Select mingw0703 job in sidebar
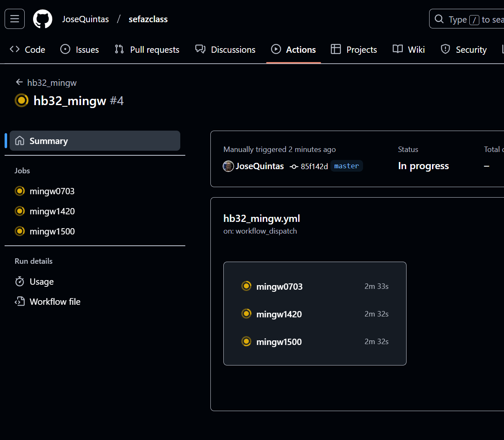This screenshot has height=440, width=504. point(52,191)
